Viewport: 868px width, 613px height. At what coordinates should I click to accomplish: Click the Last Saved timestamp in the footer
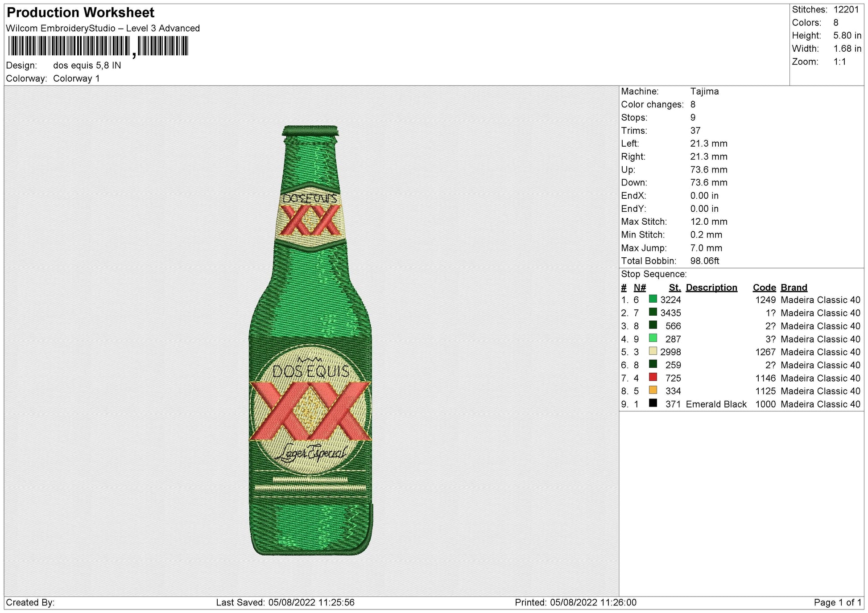[x=285, y=603]
